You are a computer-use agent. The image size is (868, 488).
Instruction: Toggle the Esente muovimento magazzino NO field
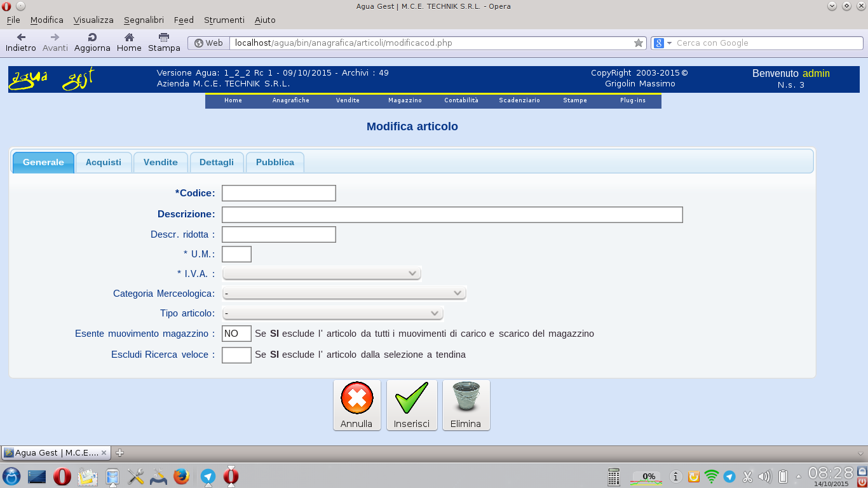pos(236,333)
